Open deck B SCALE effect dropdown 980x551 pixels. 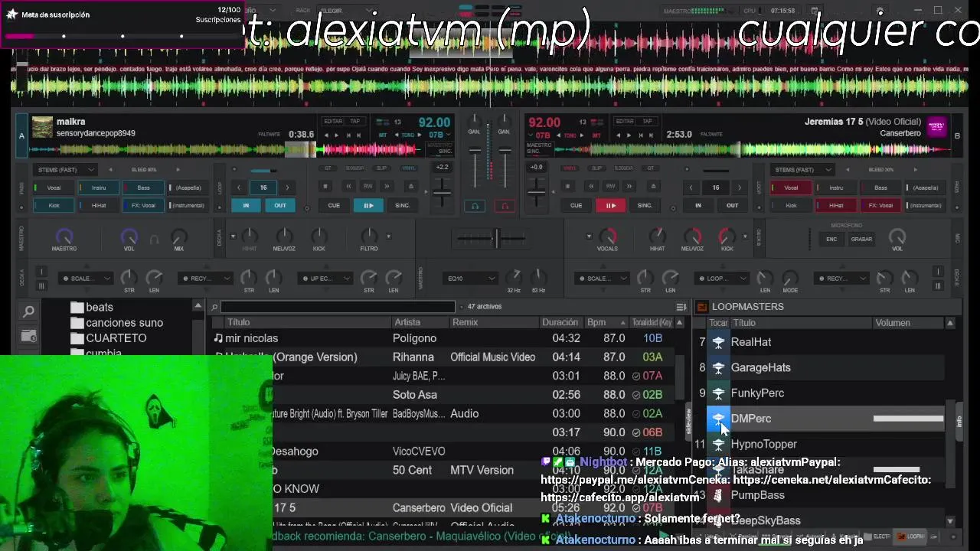pos(603,279)
